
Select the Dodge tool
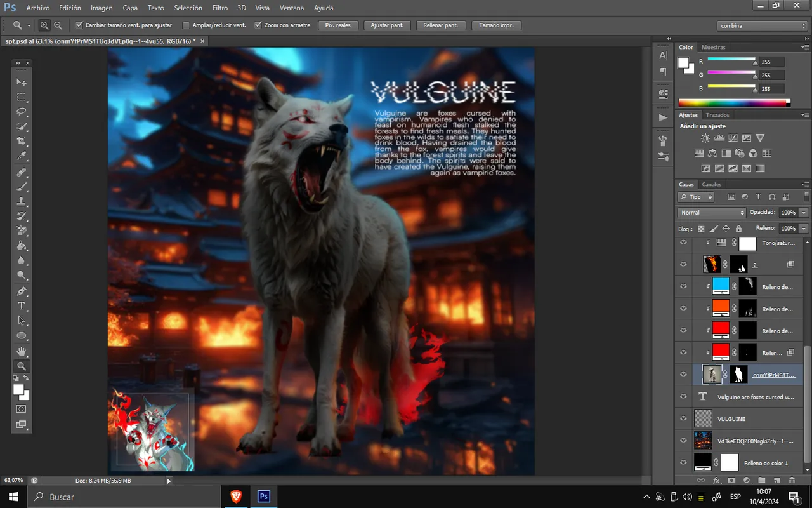[x=22, y=275]
